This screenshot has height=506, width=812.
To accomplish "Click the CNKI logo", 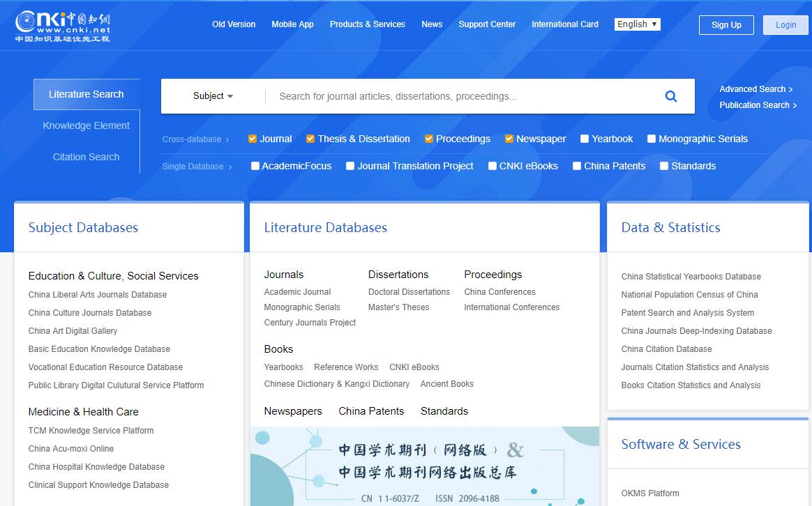I will click(63, 26).
